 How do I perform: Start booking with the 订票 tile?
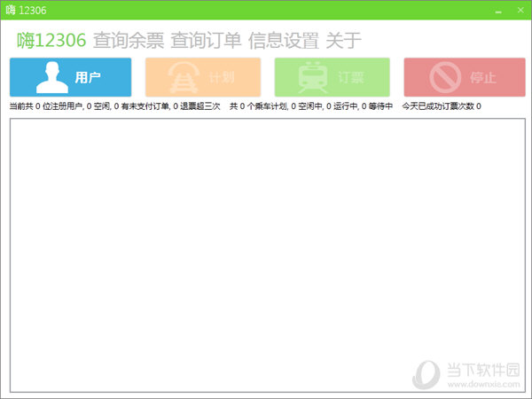click(x=332, y=77)
